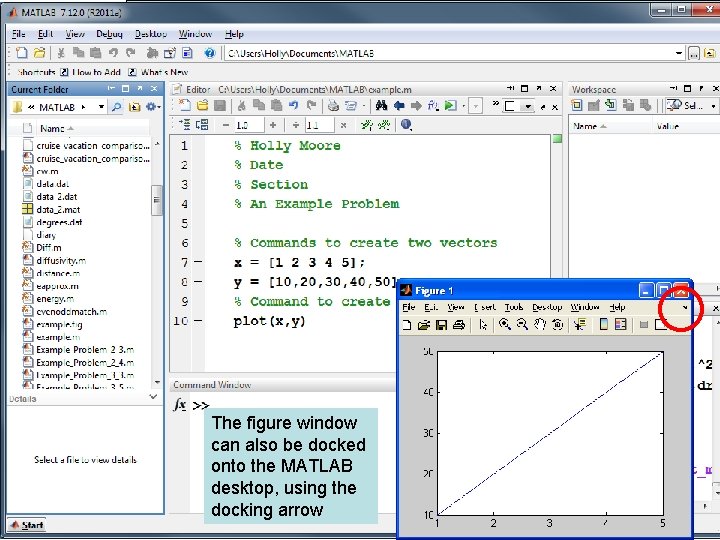720x540 pixels.
Task: Open Run button dropdown arrow in Editor
Action: pyautogui.click(x=464, y=107)
